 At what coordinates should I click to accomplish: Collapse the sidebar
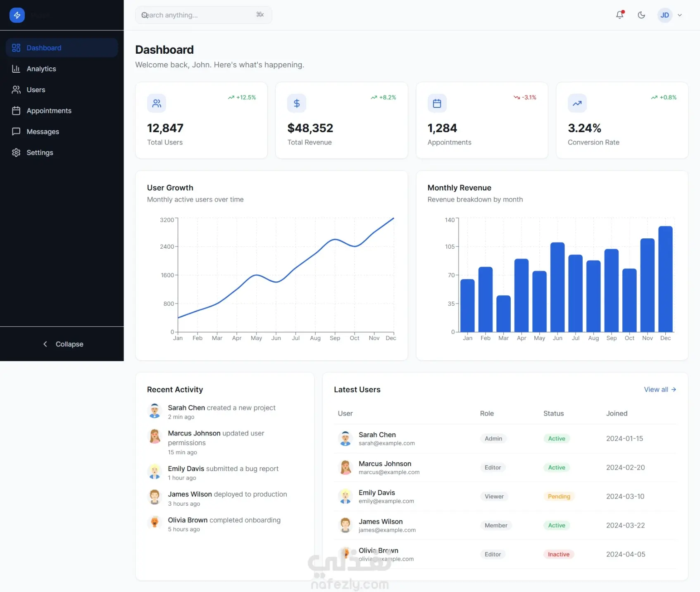(x=62, y=344)
